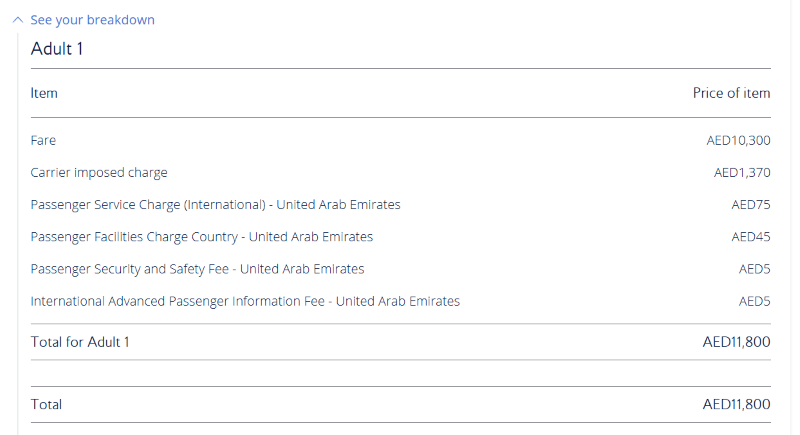Click the Item column header
Screen dimensions: 800x435
click(x=44, y=93)
